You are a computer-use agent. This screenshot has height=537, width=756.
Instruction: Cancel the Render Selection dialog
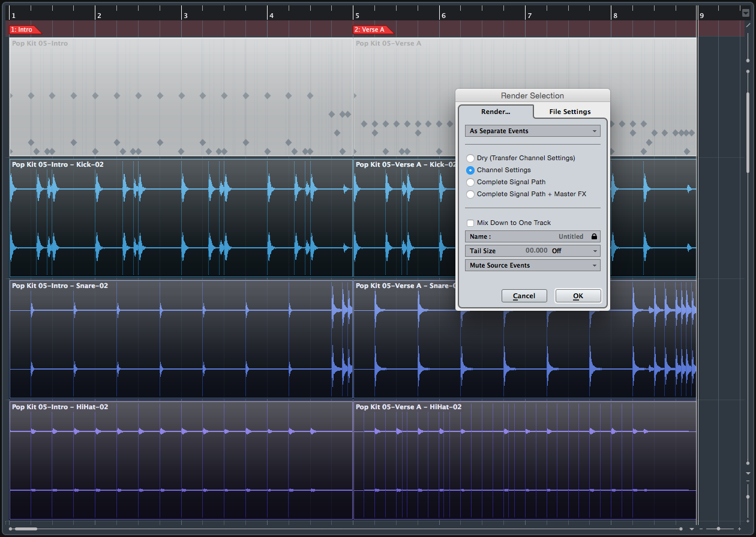click(524, 295)
